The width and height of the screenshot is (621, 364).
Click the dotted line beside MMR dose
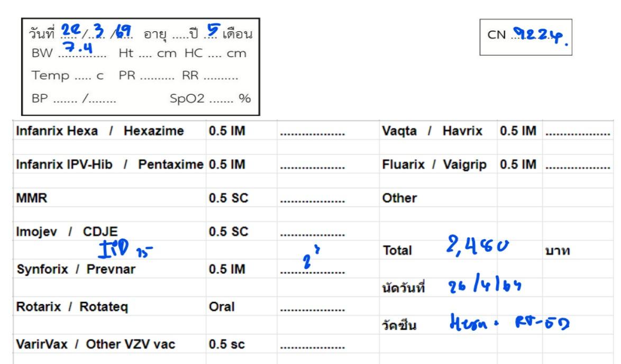[312, 199]
